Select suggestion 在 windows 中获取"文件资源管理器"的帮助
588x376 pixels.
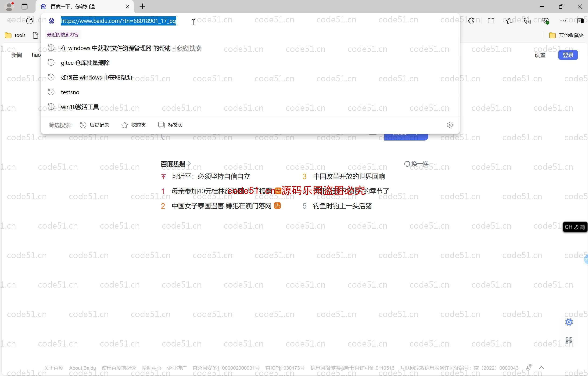point(250,48)
